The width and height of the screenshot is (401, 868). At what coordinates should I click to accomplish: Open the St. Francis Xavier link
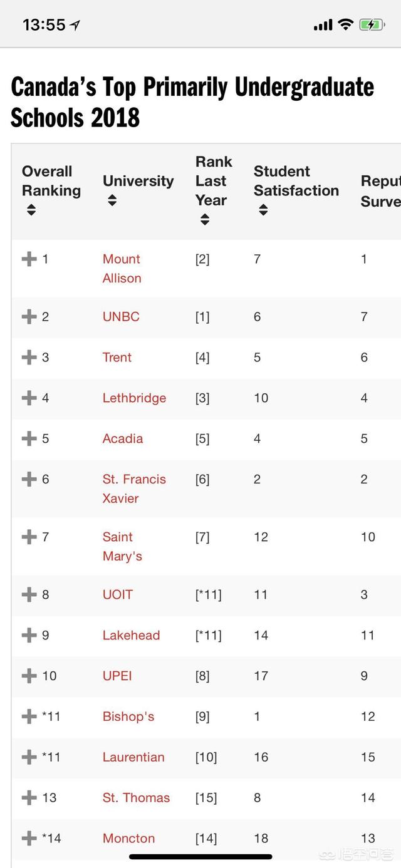coord(134,488)
